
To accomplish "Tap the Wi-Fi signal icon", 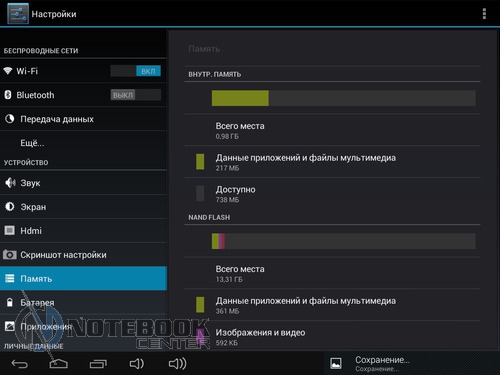I will pos(8,71).
